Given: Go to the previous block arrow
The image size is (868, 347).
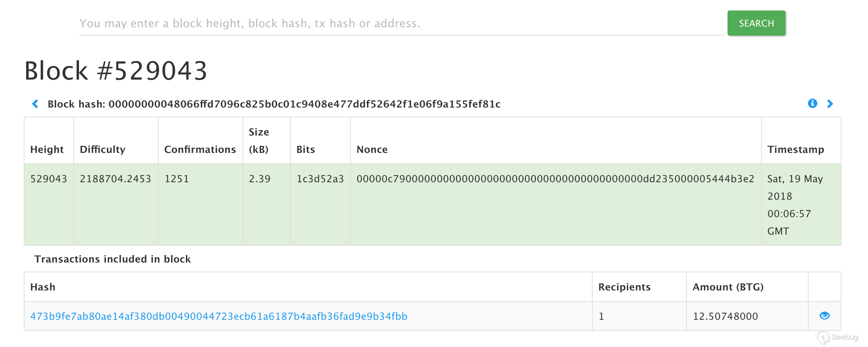Looking at the screenshot, I should pyautogui.click(x=35, y=104).
